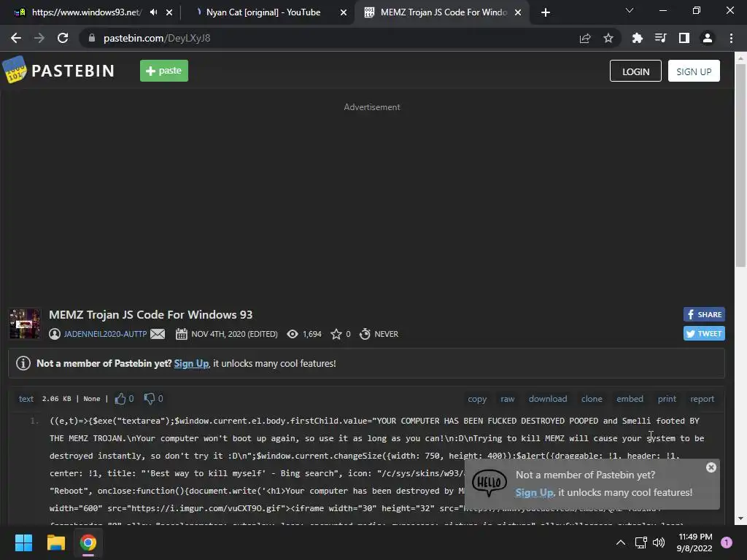
Task: Click the scrollbar down arrow
Action: pos(740,518)
